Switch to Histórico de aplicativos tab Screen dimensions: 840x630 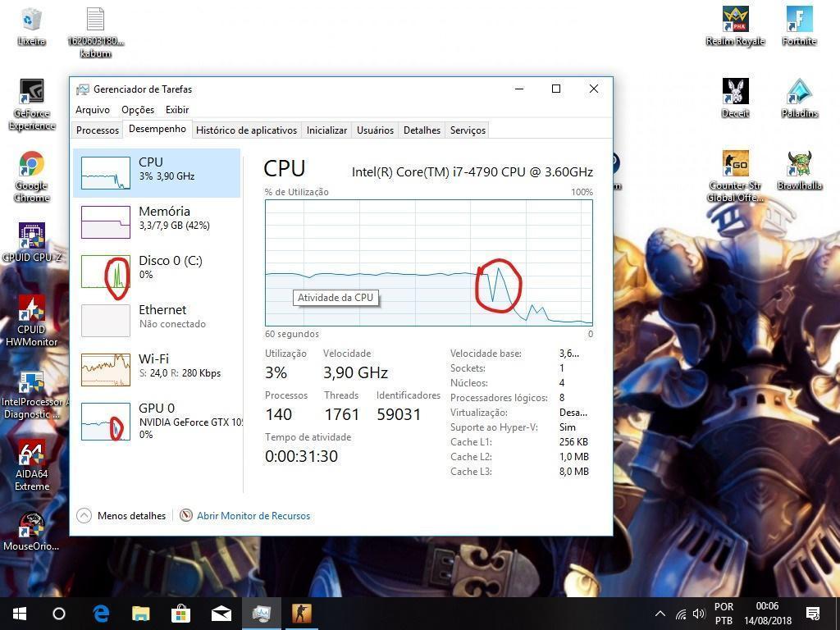point(246,130)
